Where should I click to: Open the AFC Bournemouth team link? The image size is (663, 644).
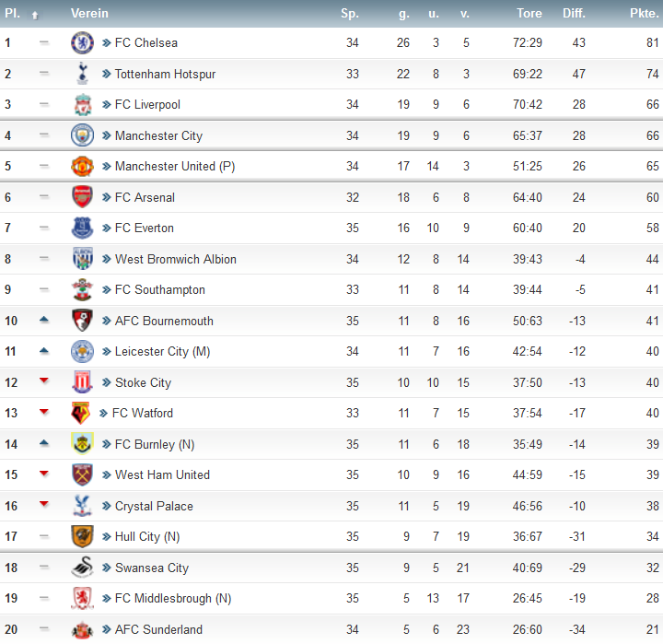coord(164,321)
